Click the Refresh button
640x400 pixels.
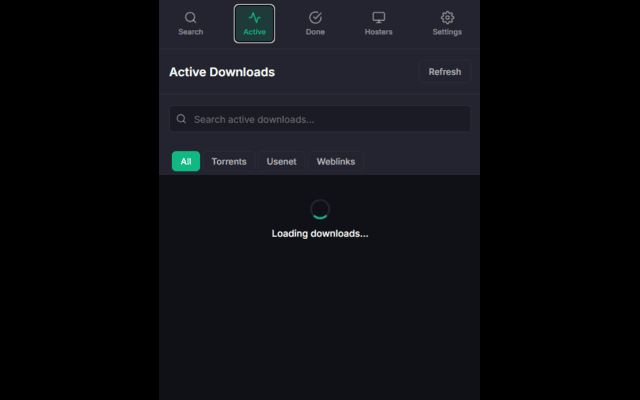[x=444, y=72]
